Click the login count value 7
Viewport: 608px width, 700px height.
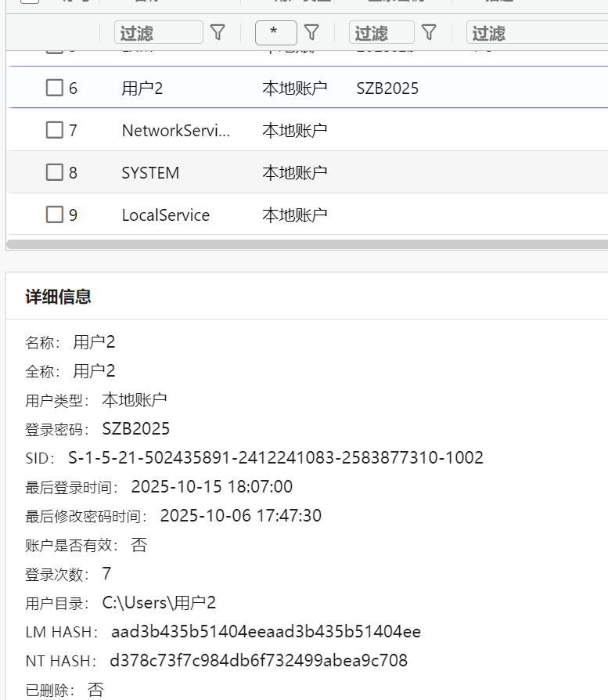106,574
